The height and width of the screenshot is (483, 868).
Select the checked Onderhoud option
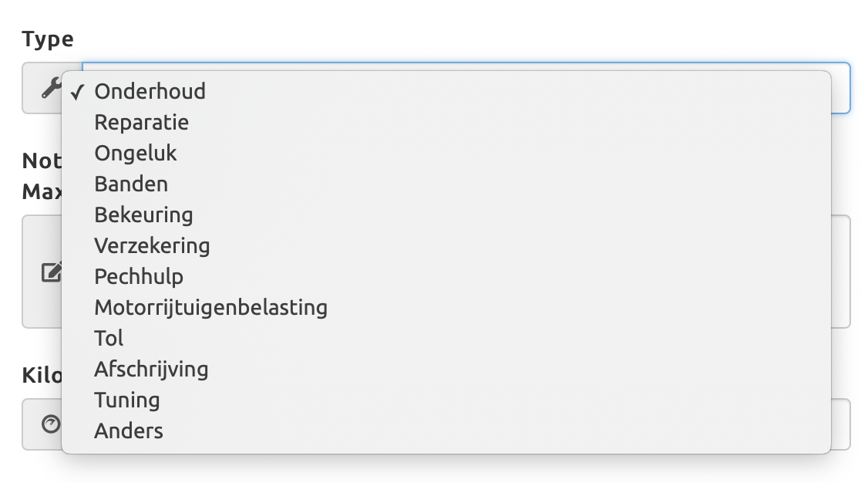coord(150,91)
